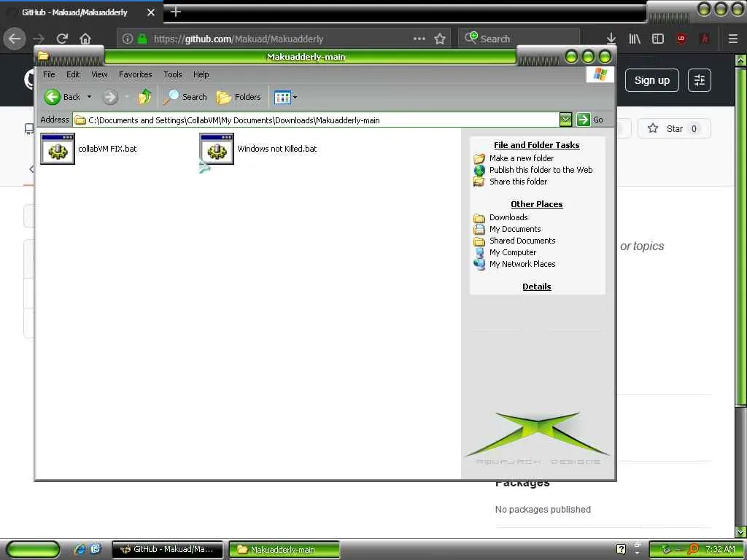The width and height of the screenshot is (747, 560).
Task: Click lock icon in Firefox address bar
Action: (x=142, y=39)
